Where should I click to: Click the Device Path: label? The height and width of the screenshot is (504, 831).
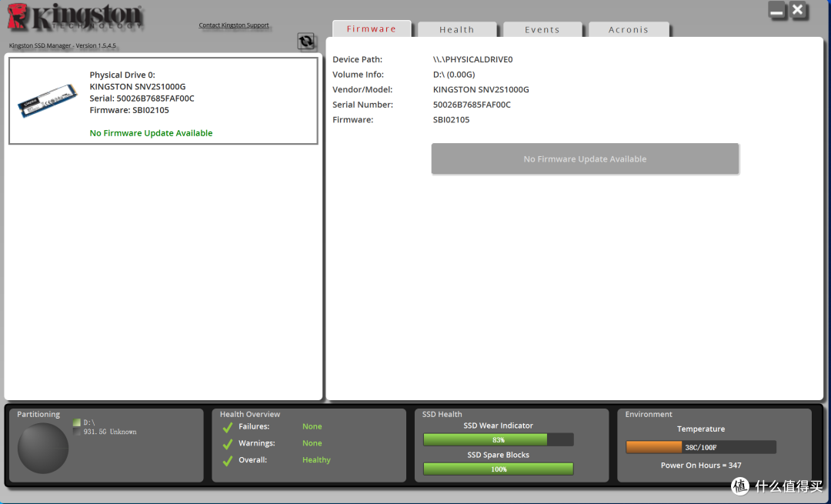[x=357, y=59]
